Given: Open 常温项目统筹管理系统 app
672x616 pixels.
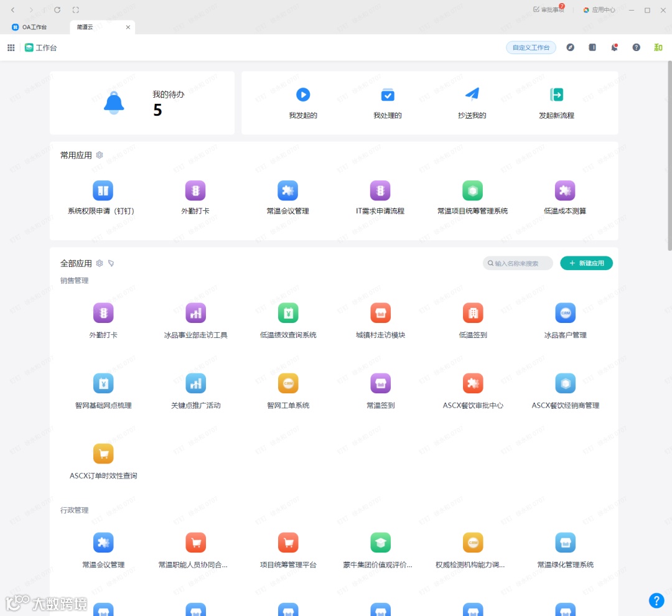Looking at the screenshot, I should (473, 190).
